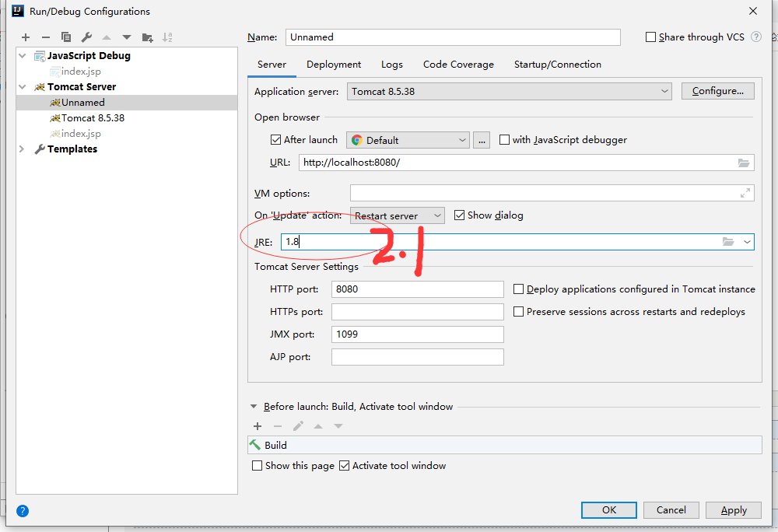This screenshot has width=778, height=532.
Task: Switch to the Code Coverage tab
Action: coord(458,65)
